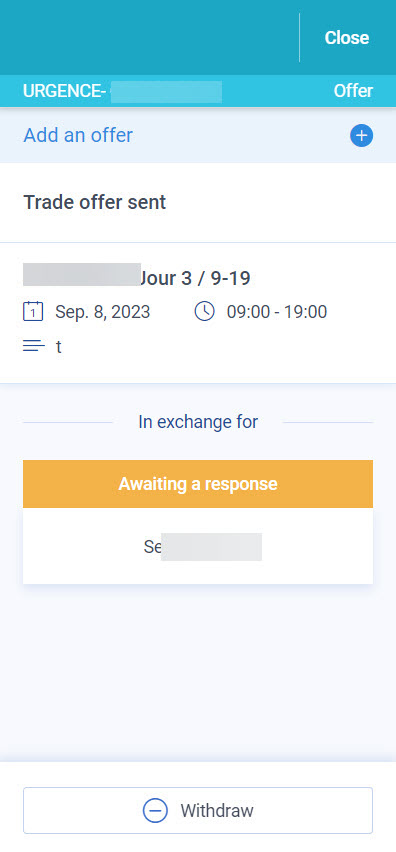Click the 'In exchange for' divider label
The image size is (396, 852).
tap(198, 422)
